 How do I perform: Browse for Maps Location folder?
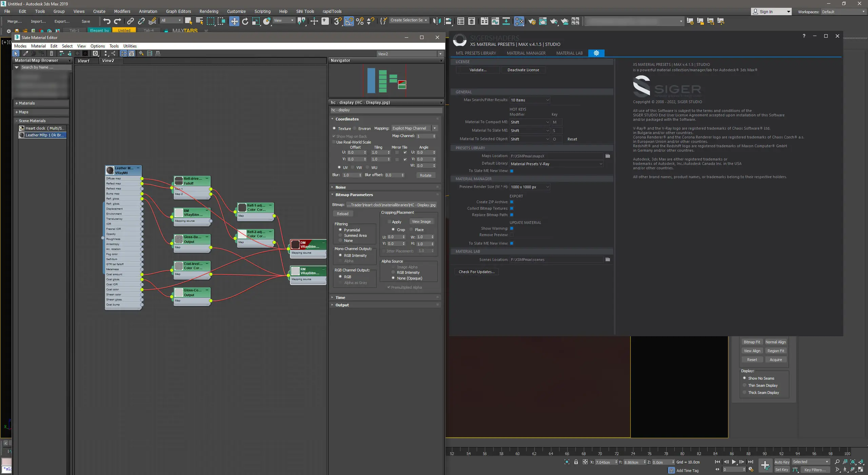[608, 156]
